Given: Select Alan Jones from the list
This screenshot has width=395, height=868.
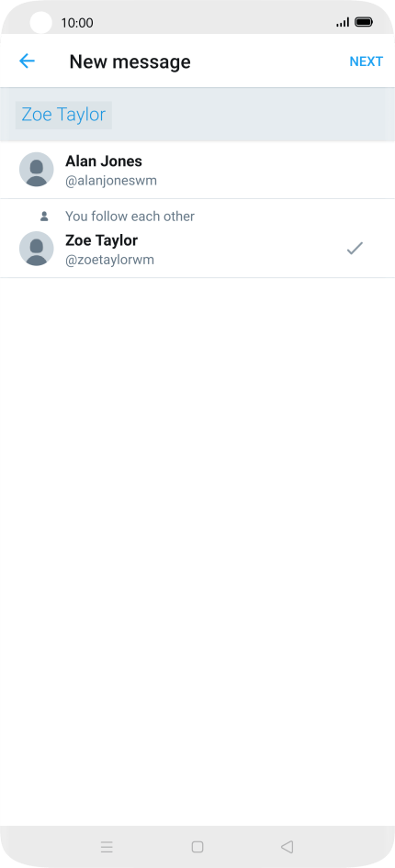Looking at the screenshot, I should 197,170.
